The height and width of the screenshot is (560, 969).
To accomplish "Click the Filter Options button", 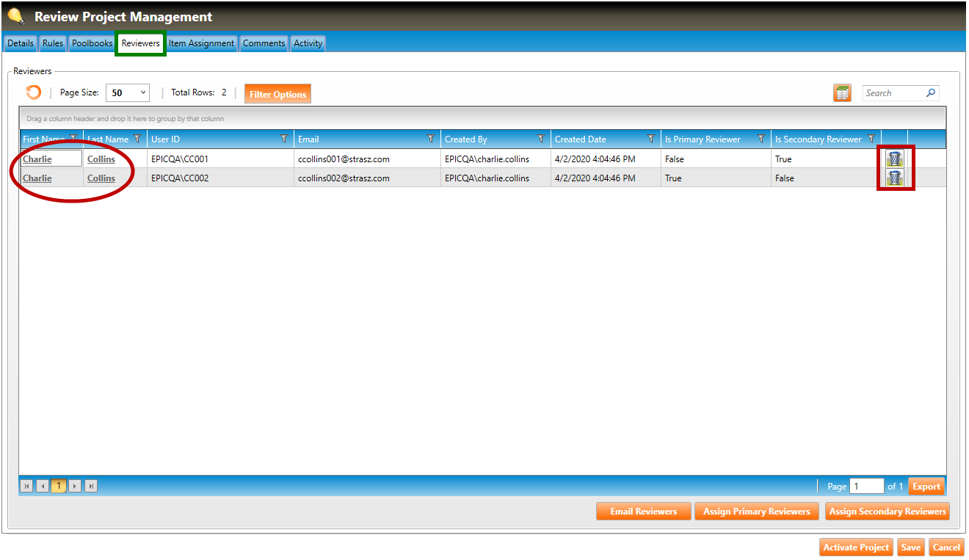I will pyautogui.click(x=277, y=94).
